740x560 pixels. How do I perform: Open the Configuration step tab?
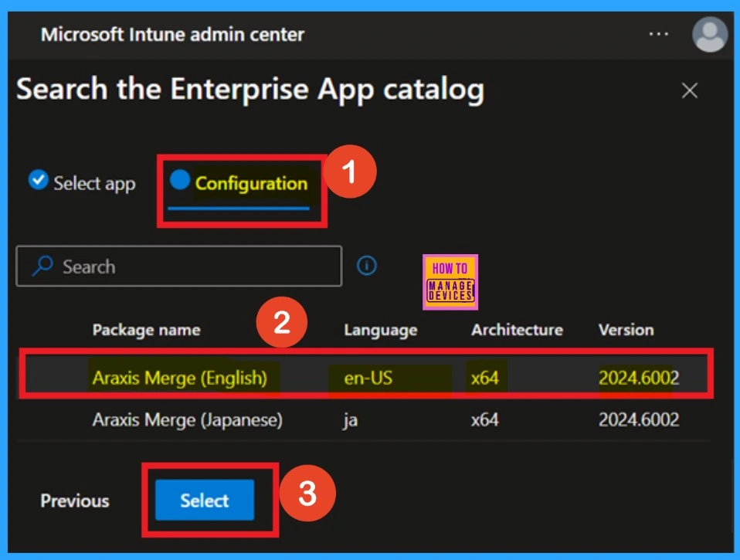pos(239,188)
